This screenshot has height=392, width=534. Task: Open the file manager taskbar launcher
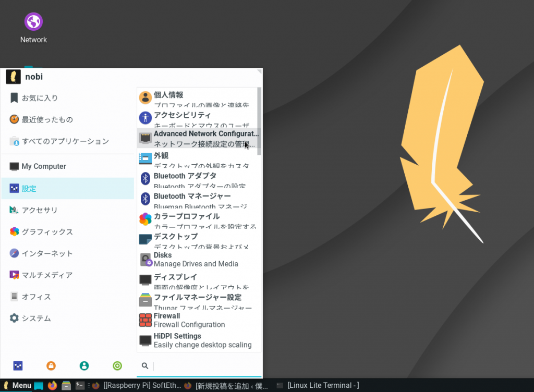(x=66, y=386)
